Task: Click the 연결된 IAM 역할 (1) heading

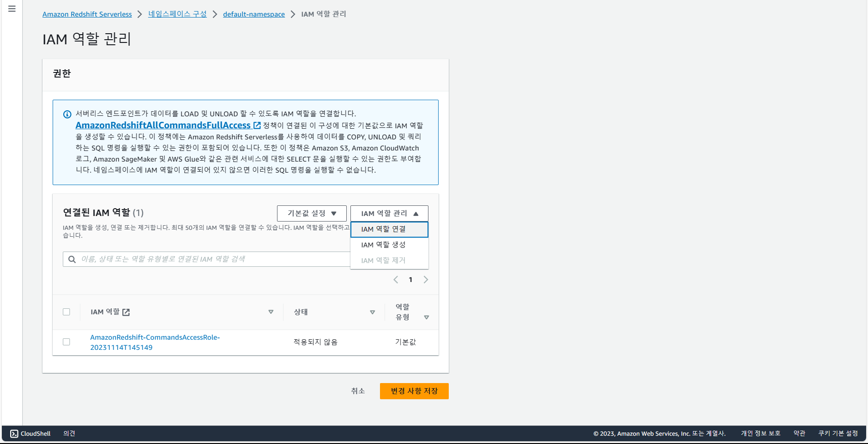Action: [x=103, y=213]
